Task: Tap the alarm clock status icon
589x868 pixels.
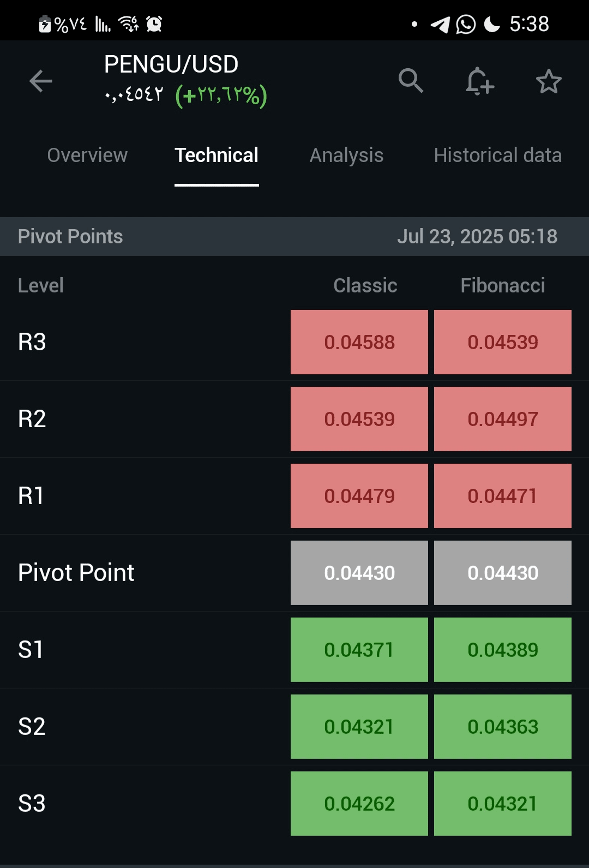Action: click(154, 24)
